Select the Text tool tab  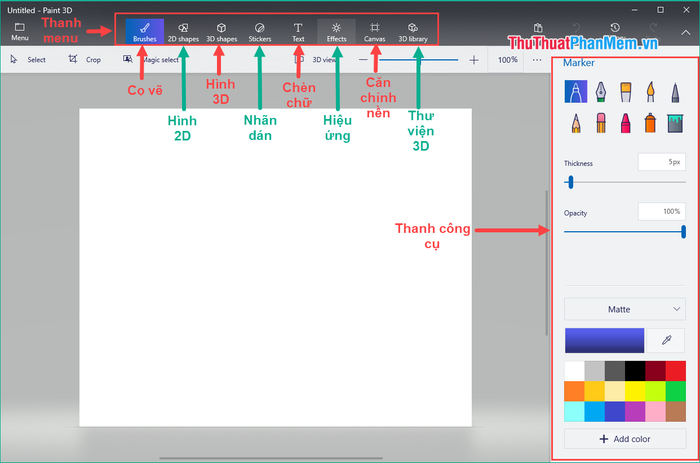click(x=298, y=31)
